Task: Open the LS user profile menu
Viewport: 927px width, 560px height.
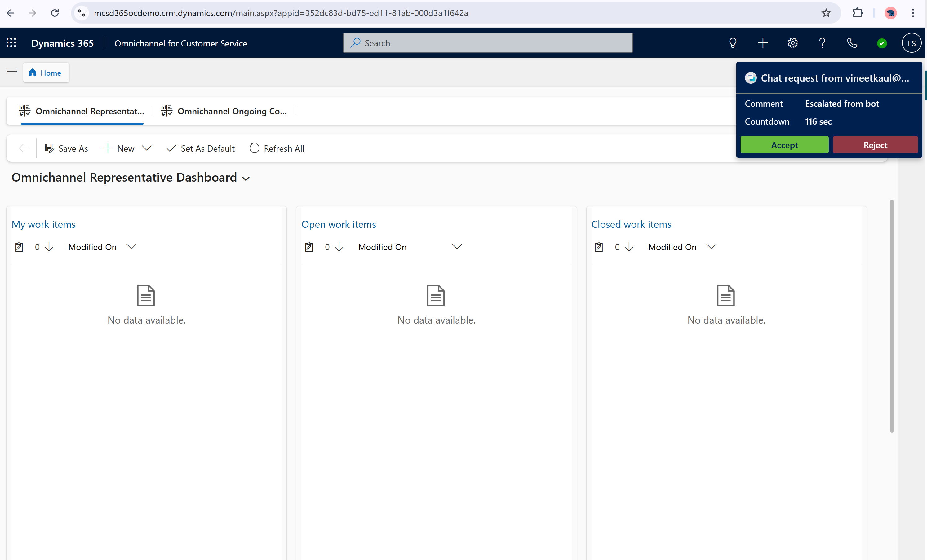Action: 911,42
